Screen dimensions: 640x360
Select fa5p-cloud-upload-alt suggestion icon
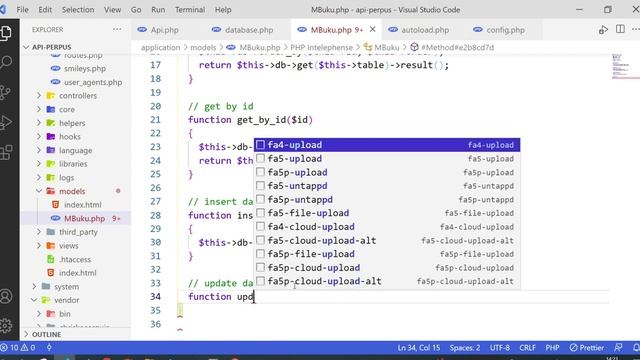click(x=260, y=281)
